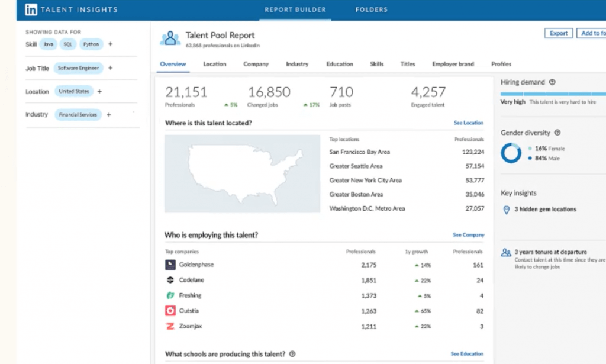Open the Hiring demand help icon

click(x=552, y=82)
